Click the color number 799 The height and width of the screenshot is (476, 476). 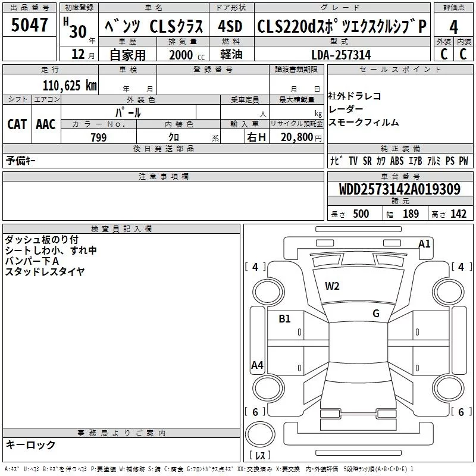tap(98, 137)
